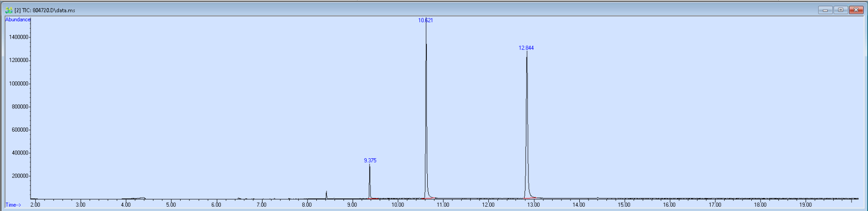This screenshot has height=211, width=868.
Task: Click the 1400000 abundance tick label
Action: click(18, 37)
